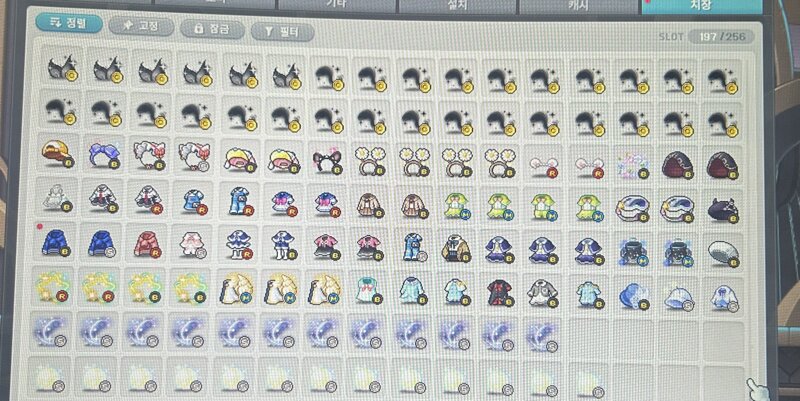Select the black cat ears headband
The height and width of the screenshot is (401, 800).
[326, 160]
